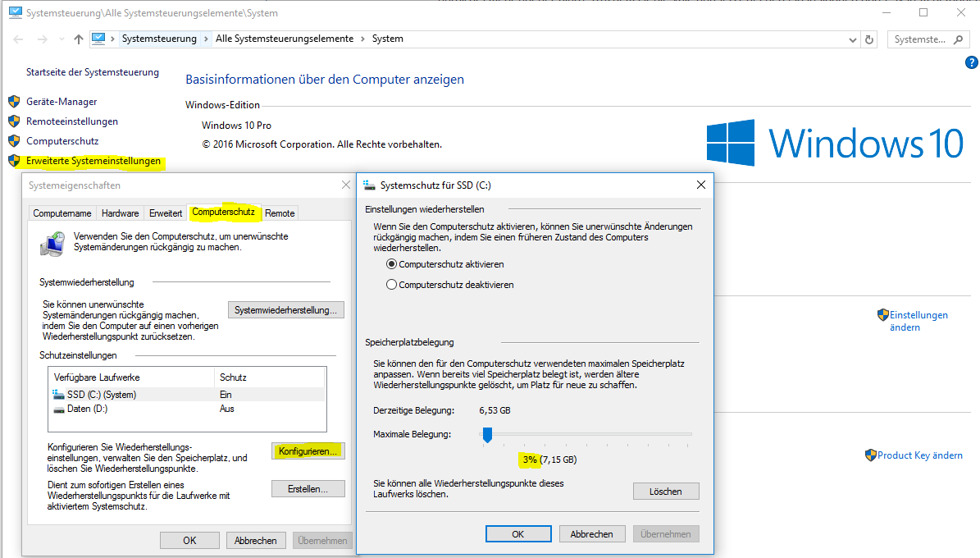The width and height of the screenshot is (980, 558).
Task: Cancel Systemeigenschaften with Abbrechen
Action: (x=256, y=541)
